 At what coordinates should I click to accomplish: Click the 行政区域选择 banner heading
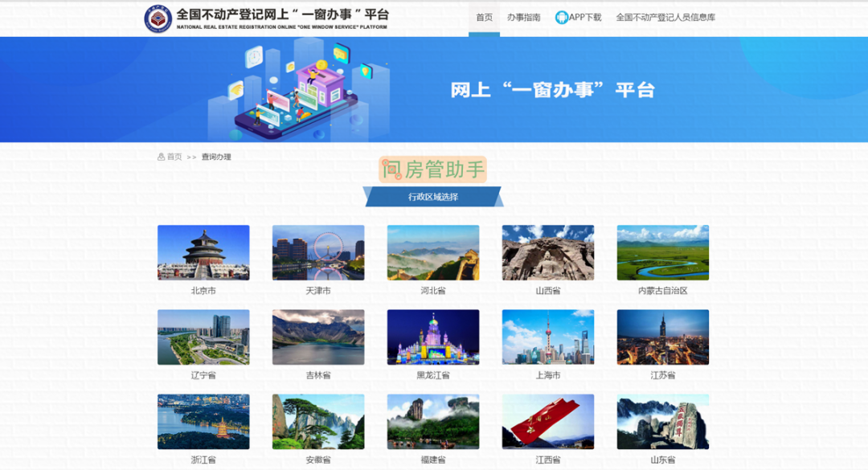tap(432, 197)
